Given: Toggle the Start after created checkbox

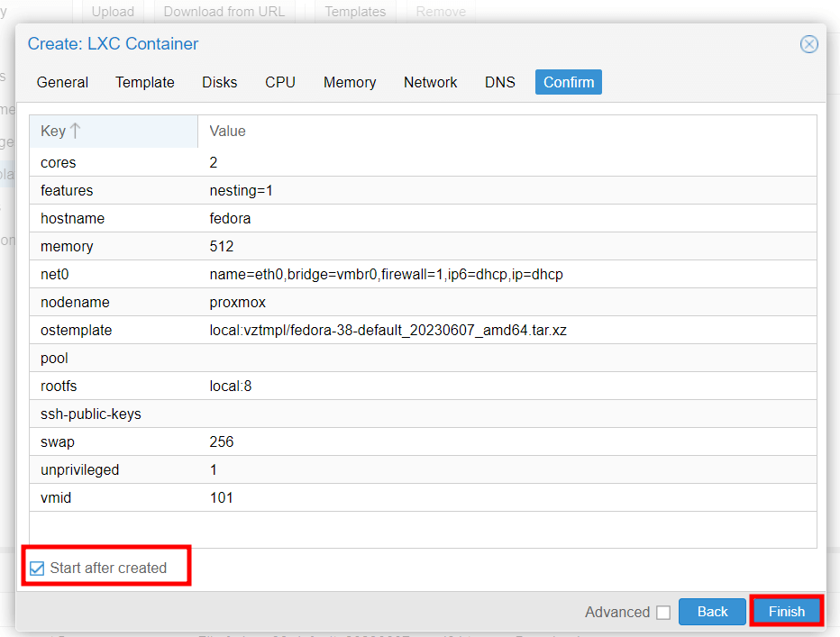Looking at the screenshot, I should [37, 569].
